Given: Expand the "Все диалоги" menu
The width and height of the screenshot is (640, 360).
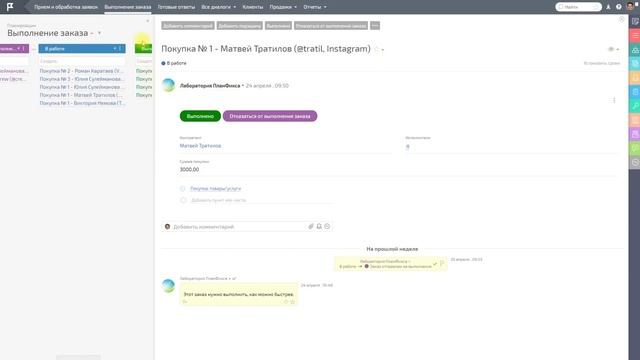Looking at the screenshot, I should tap(219, 7).
